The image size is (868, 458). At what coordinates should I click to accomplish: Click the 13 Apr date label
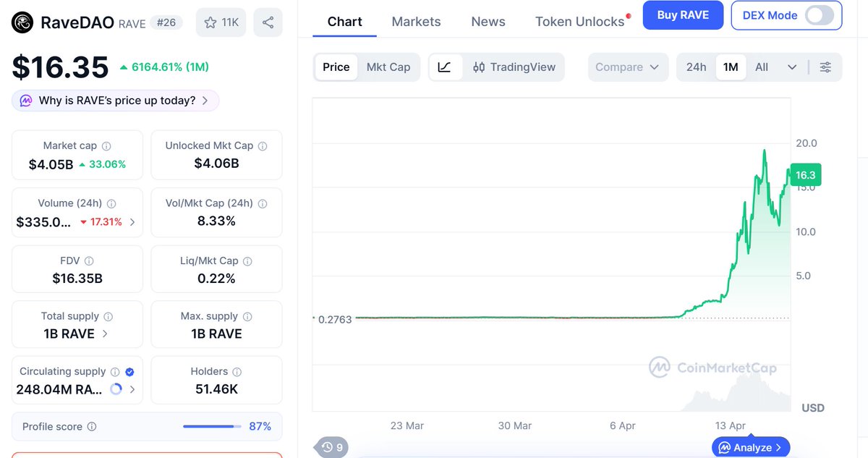pos(730,425)
